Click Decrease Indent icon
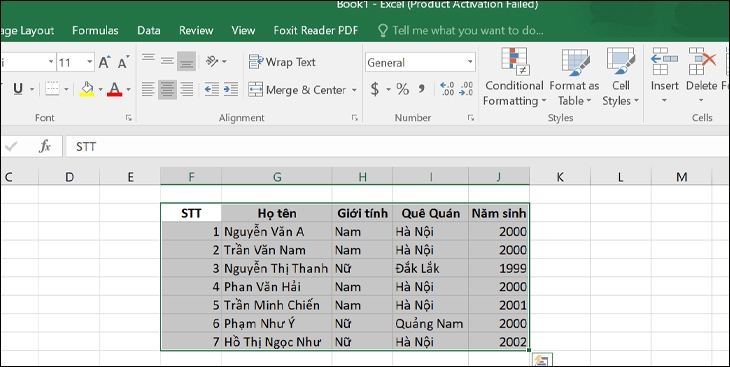 [x=212, y=89]
